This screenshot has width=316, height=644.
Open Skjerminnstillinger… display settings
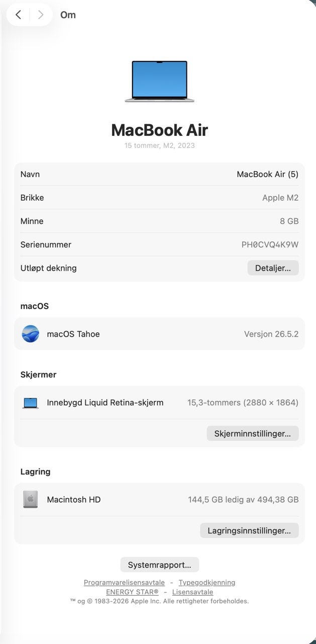(253, 433)
